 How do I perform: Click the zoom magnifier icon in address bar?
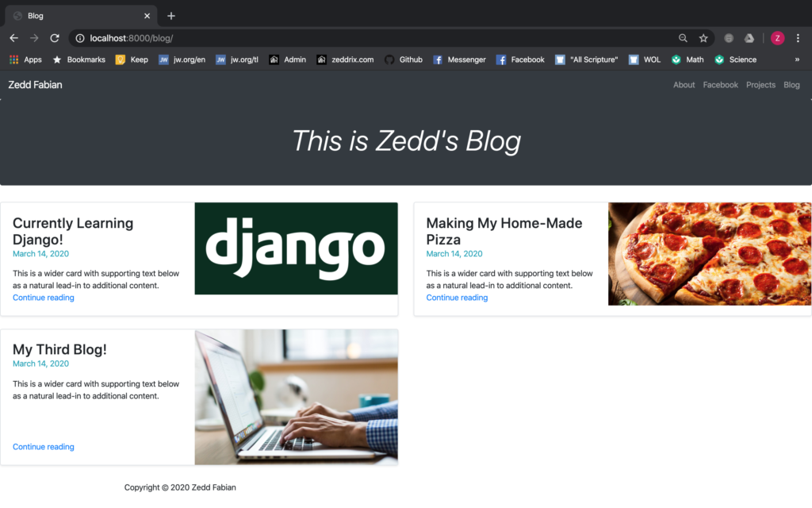coord(683,38)
